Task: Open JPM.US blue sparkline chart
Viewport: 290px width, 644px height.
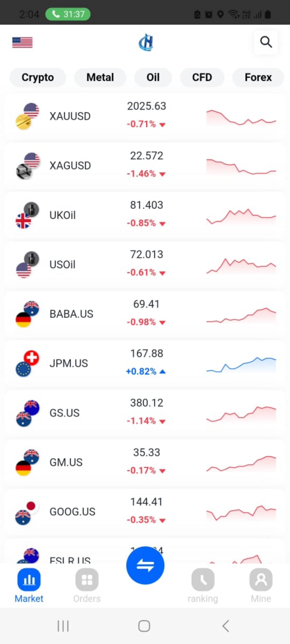Action: tap(241, 364)
